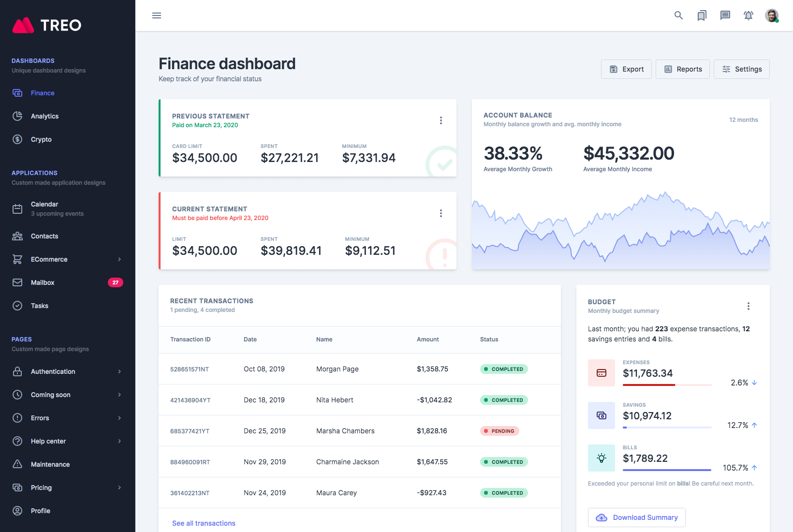Viewport: 793px width, 532px height.
Task: Click the Amount column header
Action: pos(427,340)
